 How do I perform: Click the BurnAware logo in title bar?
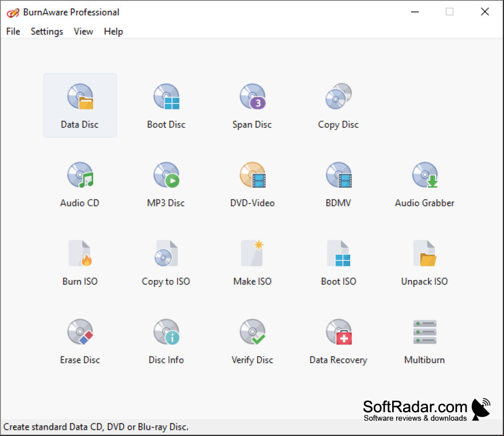[x=13, y=12]
